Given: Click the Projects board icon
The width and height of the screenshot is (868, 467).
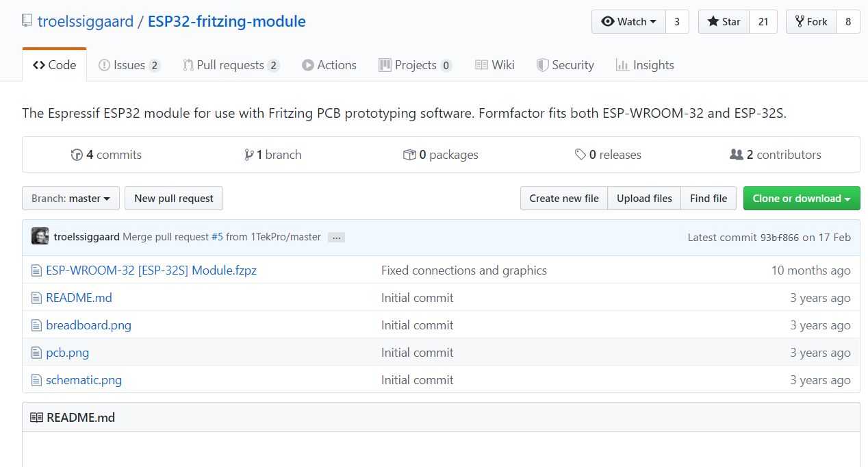Looking at the screenshot, I should tap(385, 65).
